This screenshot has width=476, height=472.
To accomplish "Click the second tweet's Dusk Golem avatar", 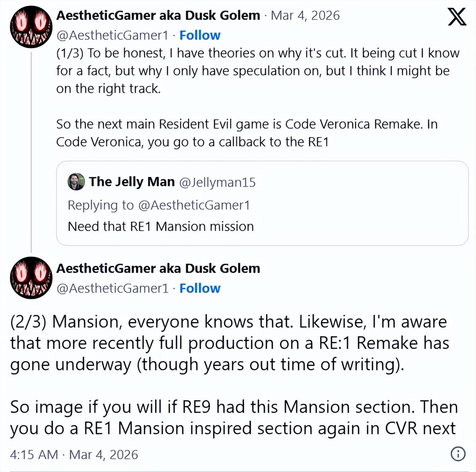I will point(31,278).
